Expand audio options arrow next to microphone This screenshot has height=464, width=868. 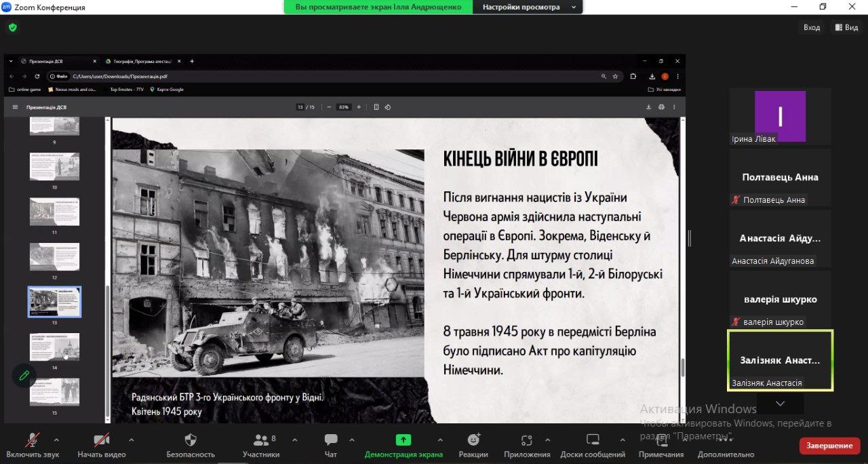tap(56, 440)
